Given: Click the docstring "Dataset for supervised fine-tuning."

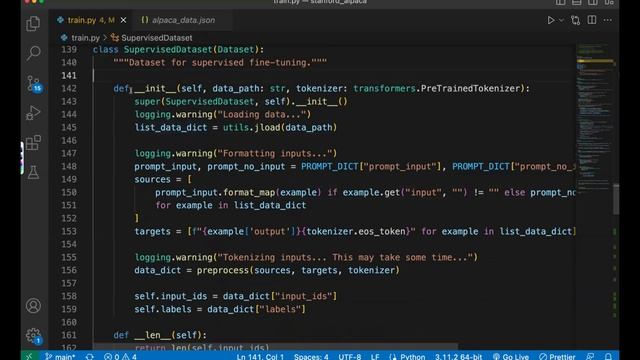Looking at the screenshot, I should click(x=220, y=62).
